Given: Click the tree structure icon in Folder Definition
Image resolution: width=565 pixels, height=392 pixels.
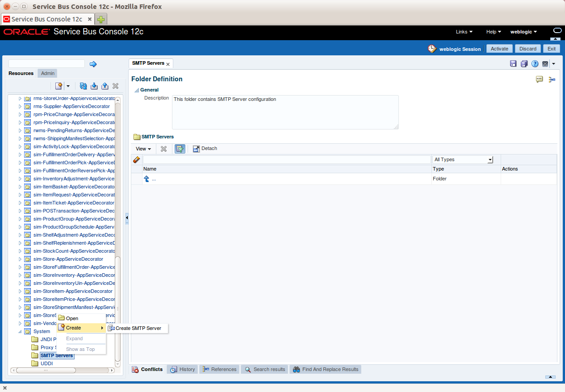Looking at the screenshot, I should pyautogui.click(x=552, y=79).
